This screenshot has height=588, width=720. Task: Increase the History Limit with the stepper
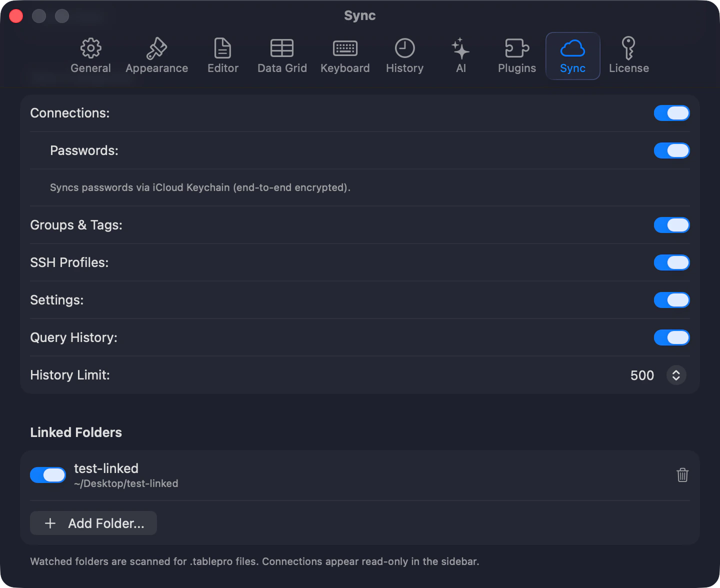tap(676, 372)
